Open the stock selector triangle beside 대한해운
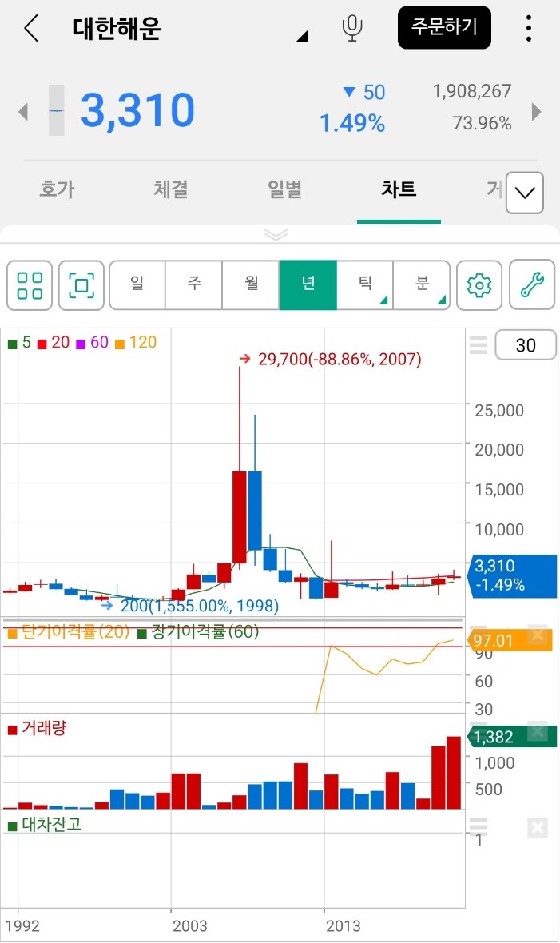This screenshot has height=943, width=560. pyautogui.click(x=302, y=37)
